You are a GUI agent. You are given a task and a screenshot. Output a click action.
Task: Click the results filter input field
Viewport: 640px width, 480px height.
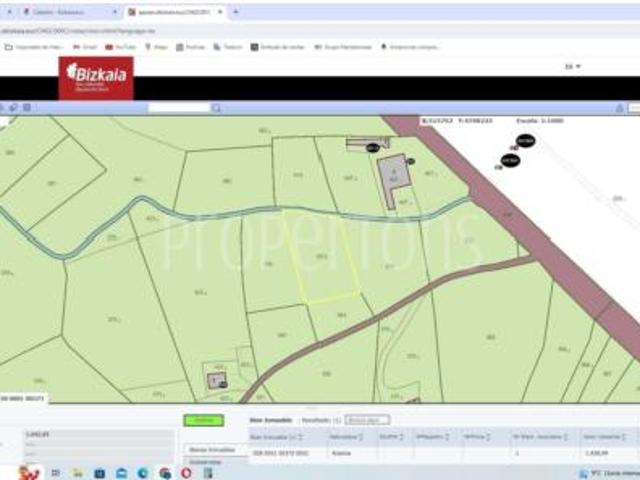pos(367,420)
